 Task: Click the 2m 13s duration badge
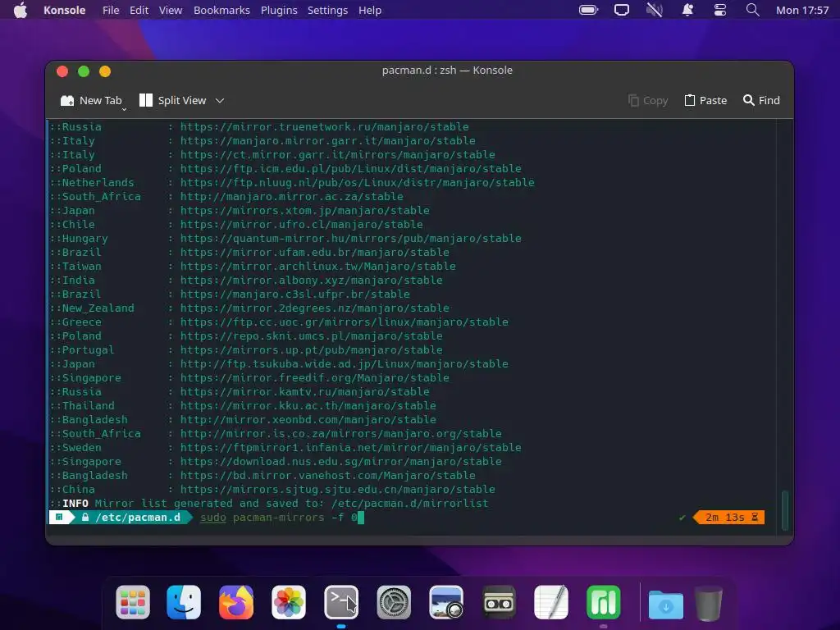(x=728, y=518)
